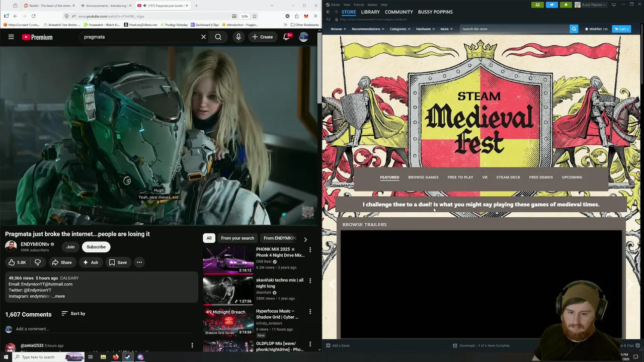This screenshot has width=644, height=362.
Task: Click the YouTube Premium logo
Action: tap(37, 37)
